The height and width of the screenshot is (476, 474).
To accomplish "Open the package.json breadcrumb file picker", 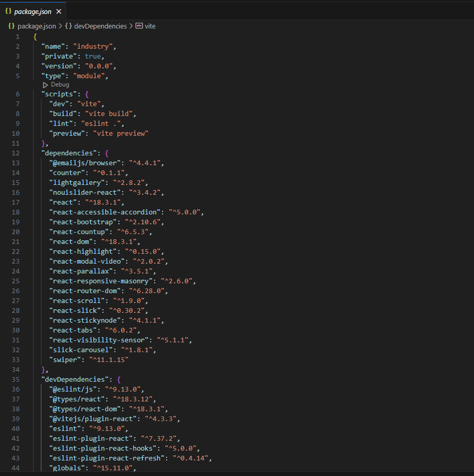I will tap(37, 26).
